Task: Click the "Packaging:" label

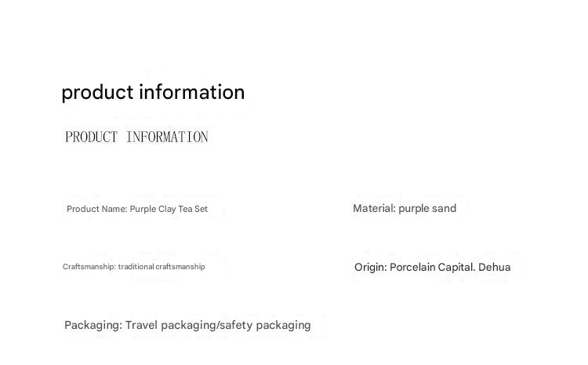Action: [x=93, y=325]
